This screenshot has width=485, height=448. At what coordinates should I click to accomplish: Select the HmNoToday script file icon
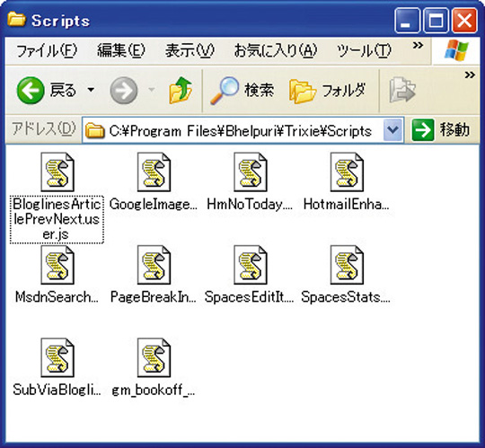pos(251,171)
